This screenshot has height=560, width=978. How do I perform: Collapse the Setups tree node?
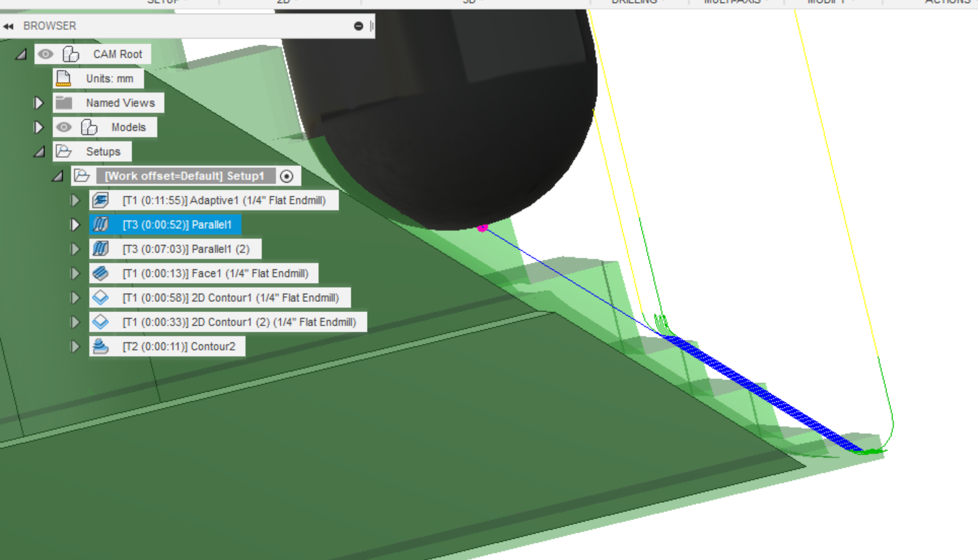click(x=39, y=151)
